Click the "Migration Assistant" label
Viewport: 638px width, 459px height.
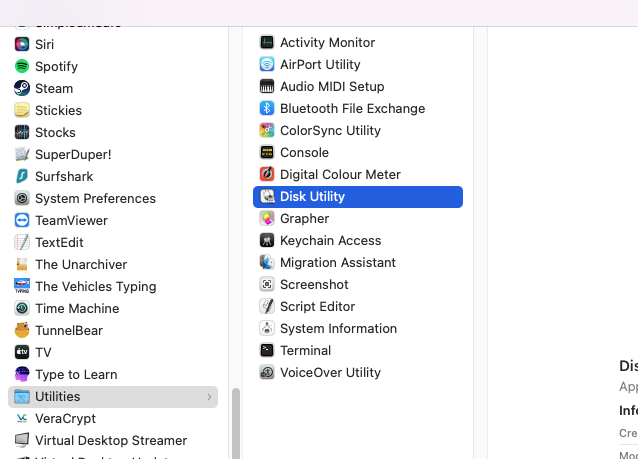338,262
